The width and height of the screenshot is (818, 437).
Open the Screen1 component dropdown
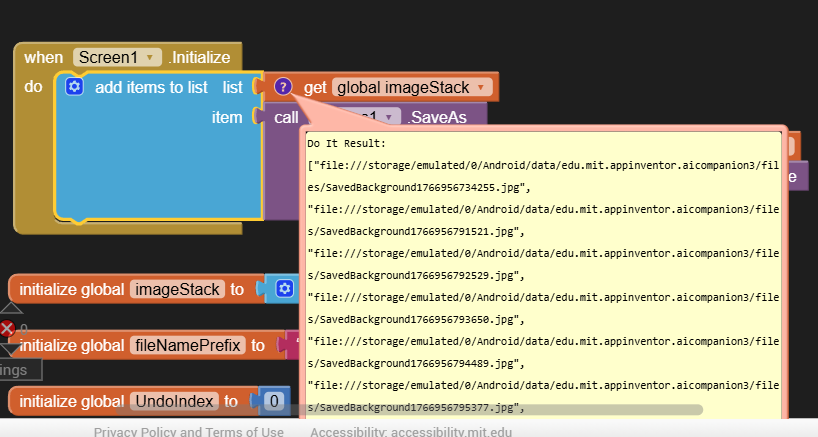point(117,57)
